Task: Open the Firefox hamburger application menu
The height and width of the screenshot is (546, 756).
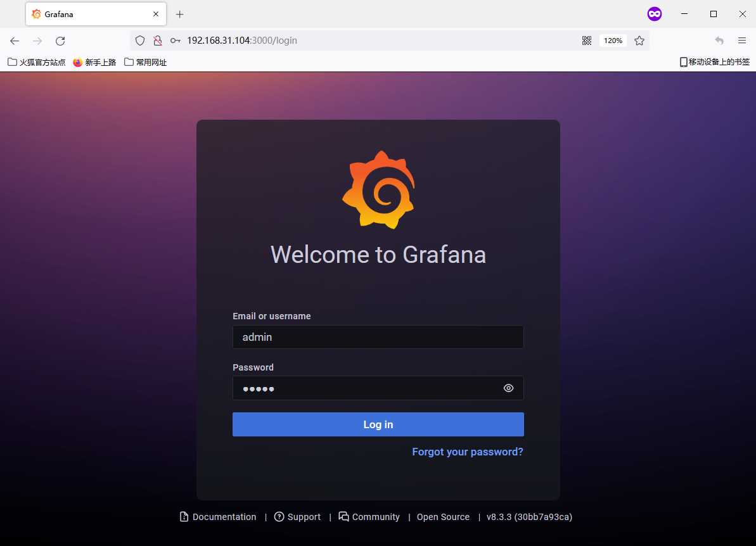Action: pos(742,41)
